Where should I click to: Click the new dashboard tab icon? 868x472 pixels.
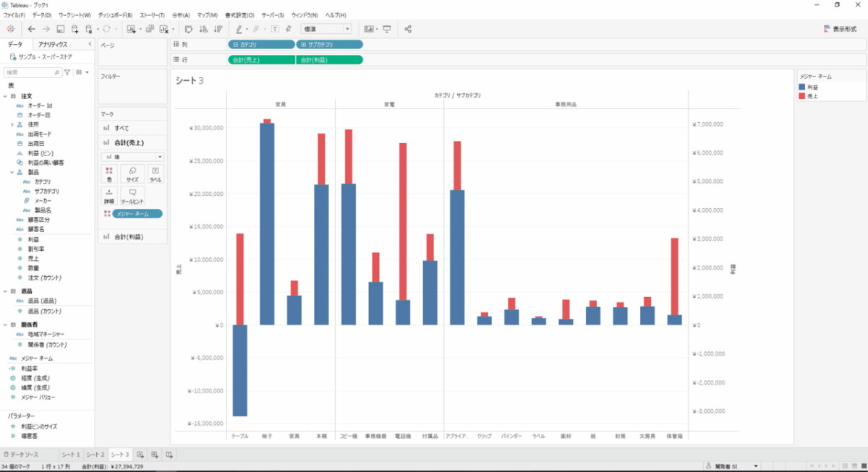coord(155,455)
